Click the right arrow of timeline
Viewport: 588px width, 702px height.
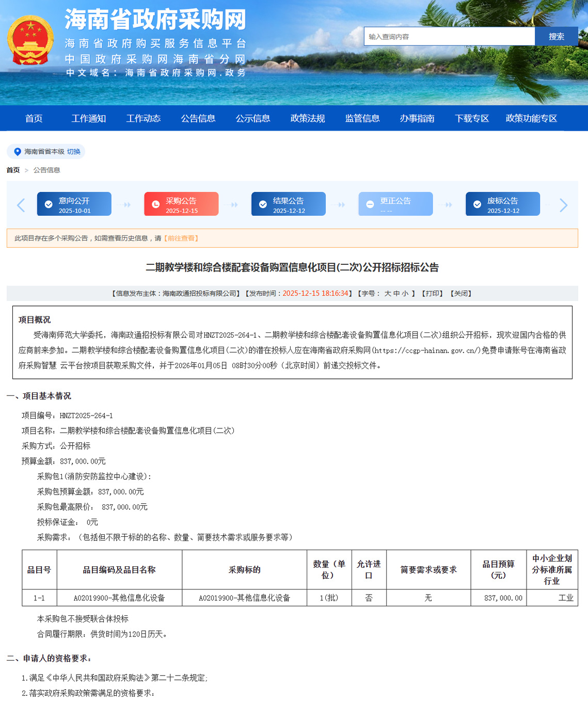click(x=563, y=205)
